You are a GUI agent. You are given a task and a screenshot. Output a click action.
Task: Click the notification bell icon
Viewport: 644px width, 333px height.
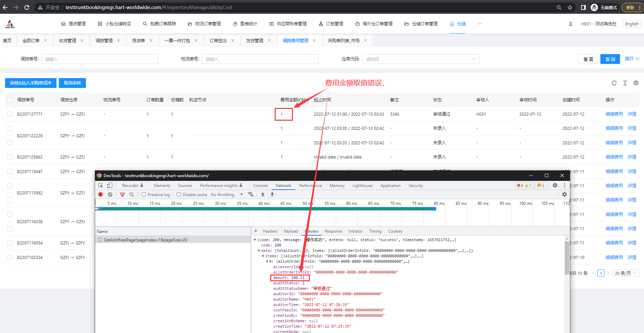[x=570, y=24]
